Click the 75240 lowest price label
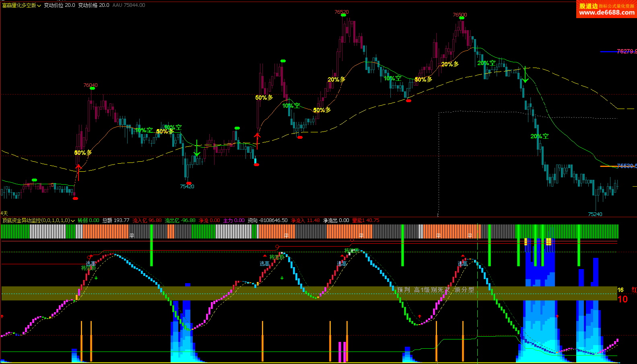The height and width of the screenshot is (364, 637). [595, 214]
